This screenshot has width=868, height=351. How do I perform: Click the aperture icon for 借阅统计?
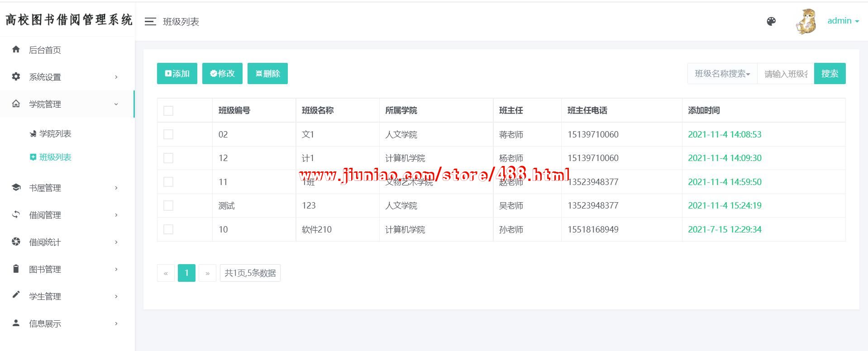coord(16,242)
